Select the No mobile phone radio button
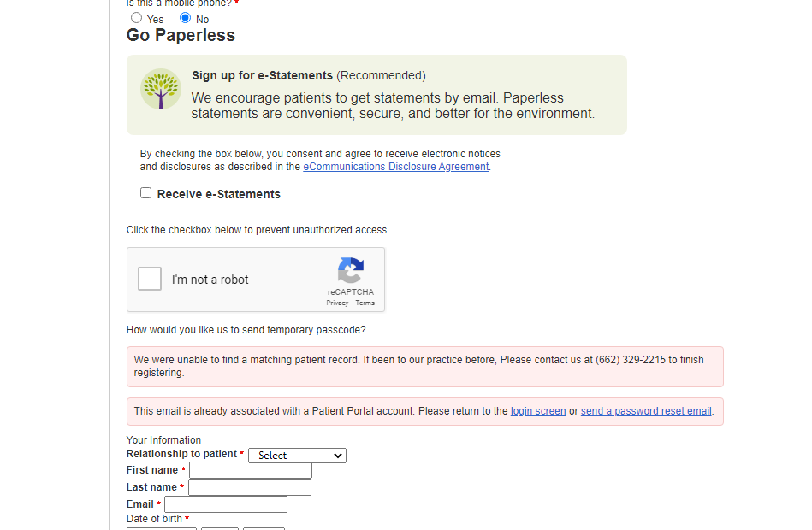 tap(185, 18)
